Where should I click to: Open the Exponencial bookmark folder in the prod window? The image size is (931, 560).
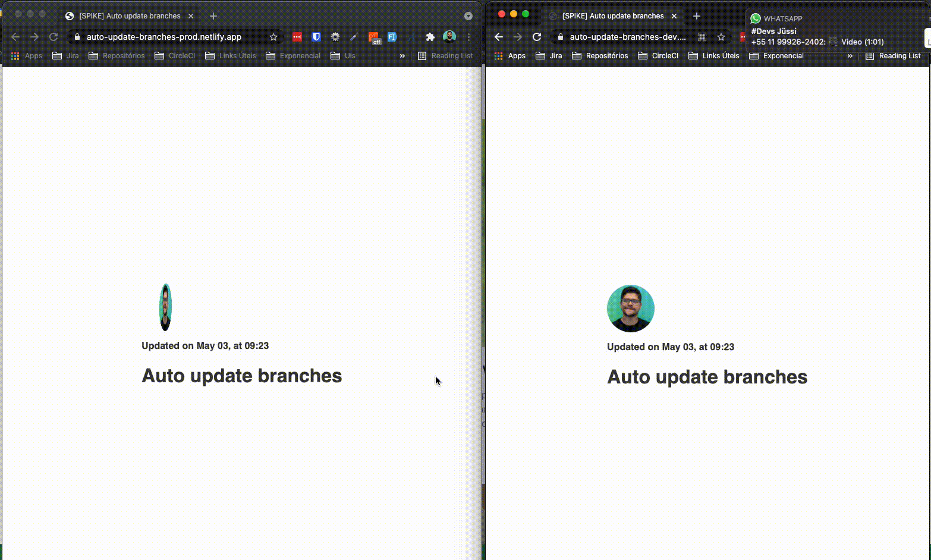pyautogui.click(x=293, y=56)
